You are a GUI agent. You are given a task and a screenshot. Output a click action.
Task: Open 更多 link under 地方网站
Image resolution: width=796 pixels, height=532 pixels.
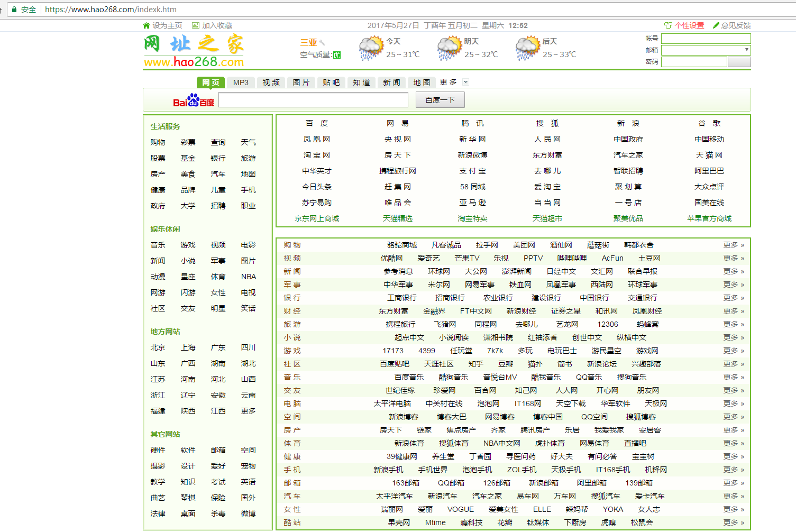click(x=248, y=411)
